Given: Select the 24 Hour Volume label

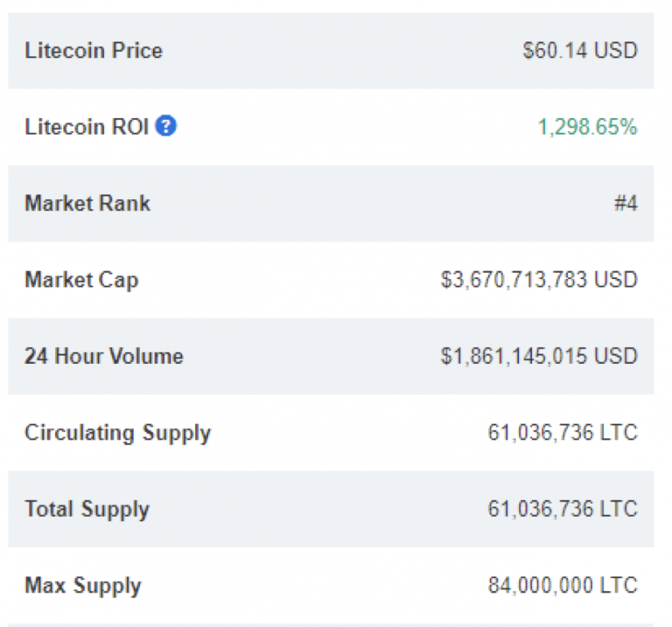Looking at the screenshot, I should tap(104, 356).
